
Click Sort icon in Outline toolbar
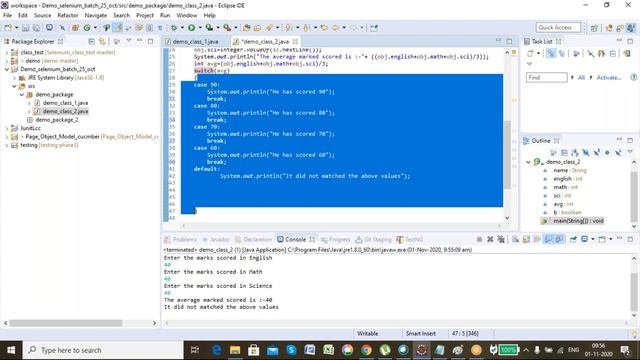(x=575, y=153)
